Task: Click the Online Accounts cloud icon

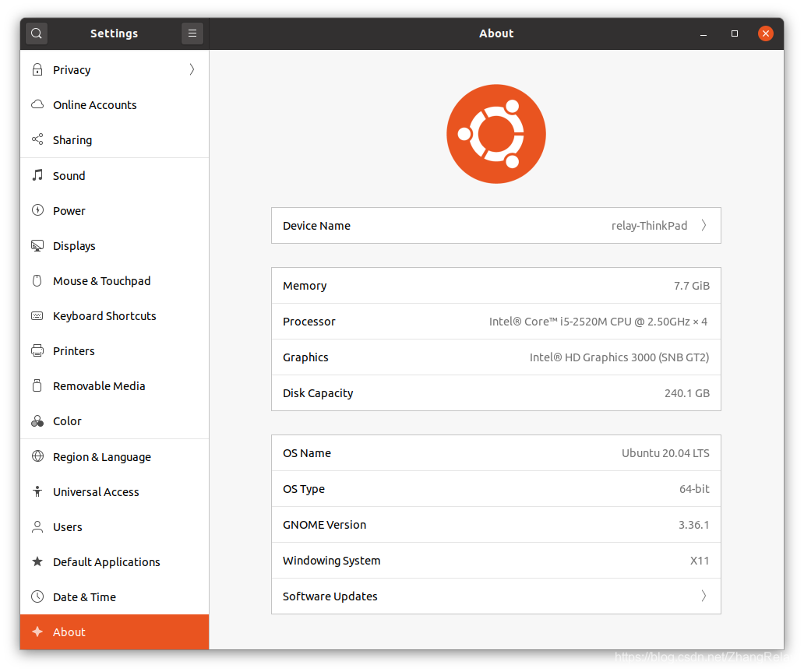Action: pyautogui.click(x=37, y=104)
